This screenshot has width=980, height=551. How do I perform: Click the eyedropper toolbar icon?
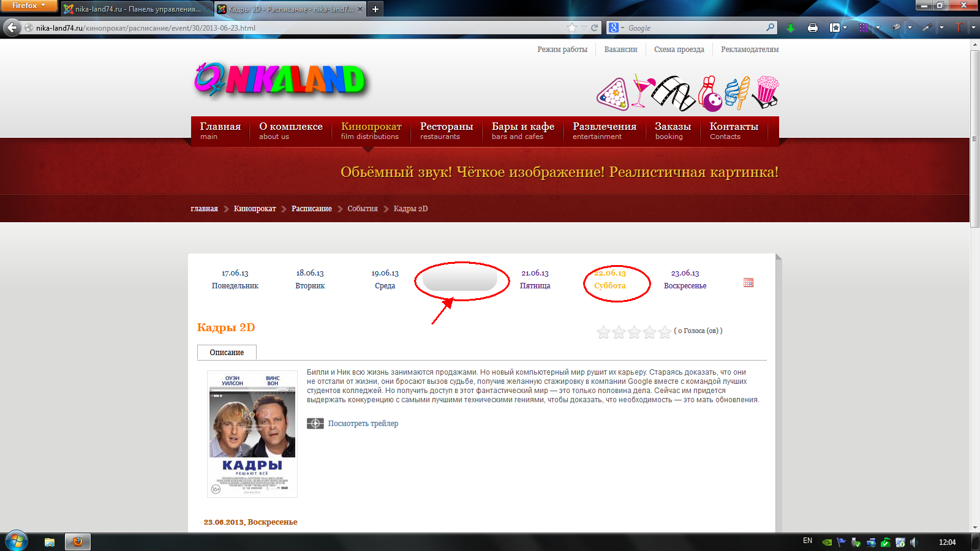(x=927, y=28)
